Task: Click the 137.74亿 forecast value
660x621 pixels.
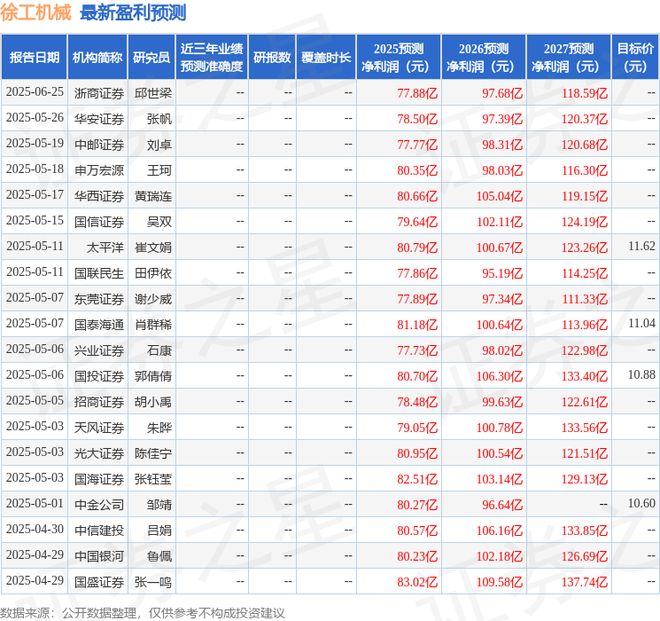Action: click(x=585, y=583)
